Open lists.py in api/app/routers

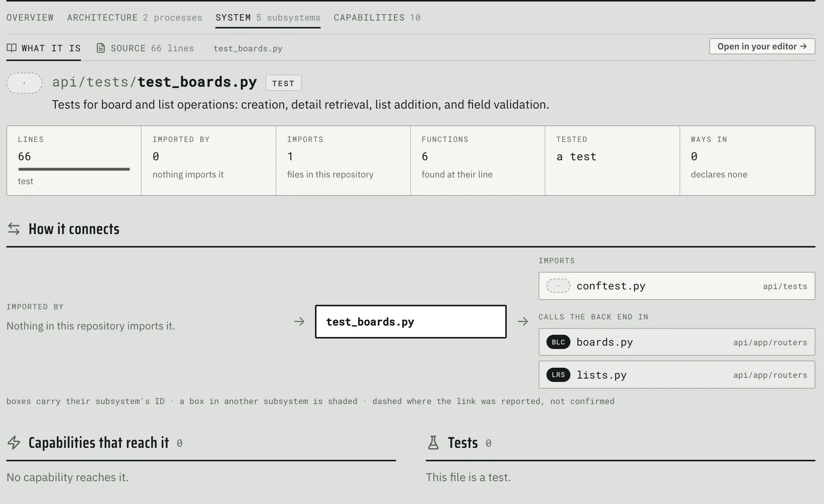click(677, 374)
